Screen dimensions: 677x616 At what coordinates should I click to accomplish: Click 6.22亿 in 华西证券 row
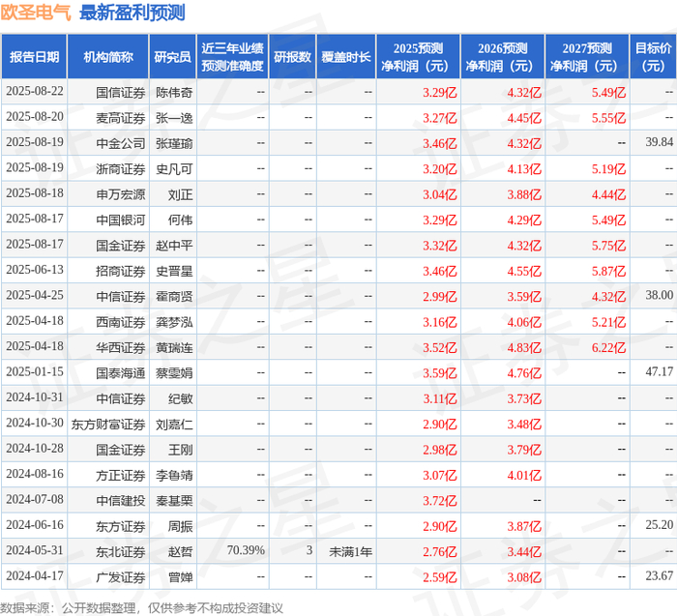(x=608, y=347)
